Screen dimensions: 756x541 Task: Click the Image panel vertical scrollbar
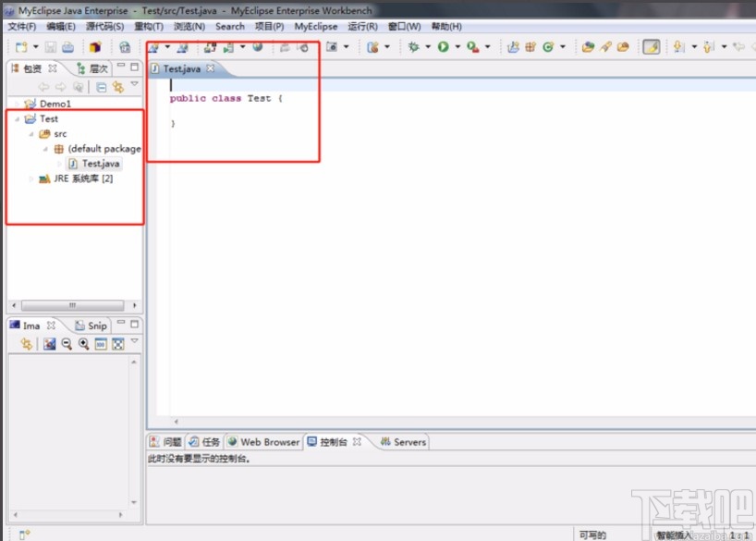[x=134, y=433]
